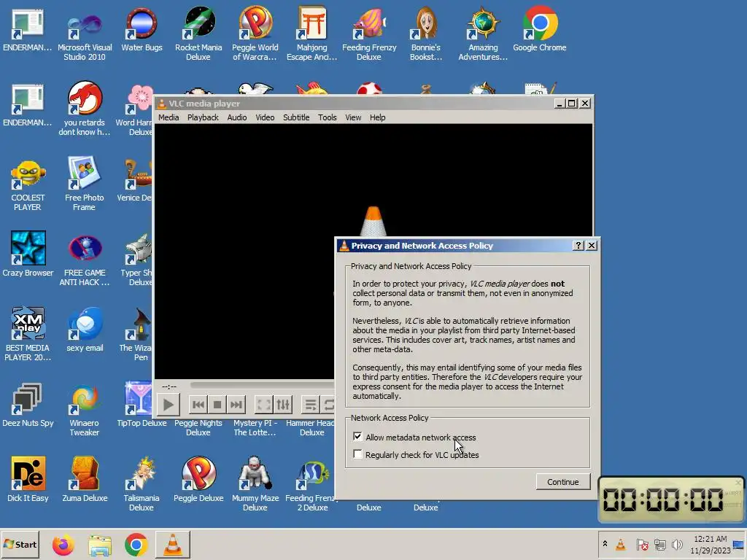The image size is (747, 560).
Task: Click the help question mark in privacy dialog
Action: [578, 245]
